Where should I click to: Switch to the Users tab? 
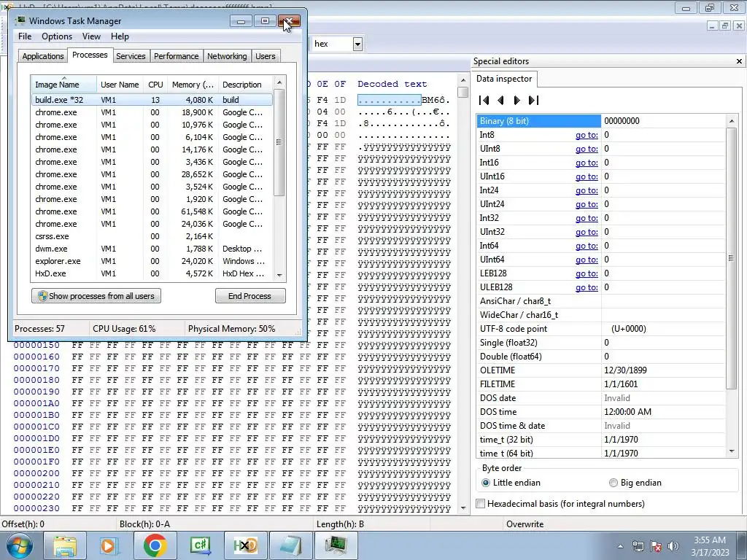(x=265, y=56)
